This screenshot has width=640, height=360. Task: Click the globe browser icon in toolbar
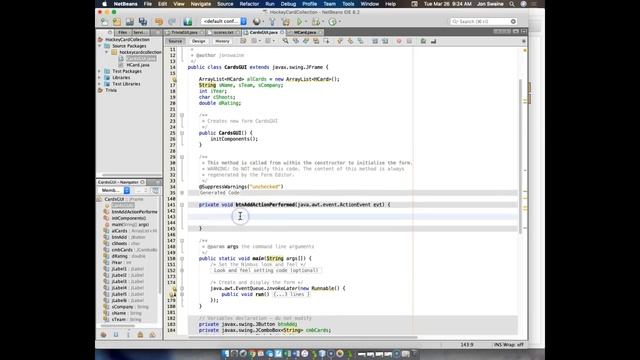point(257,21)
